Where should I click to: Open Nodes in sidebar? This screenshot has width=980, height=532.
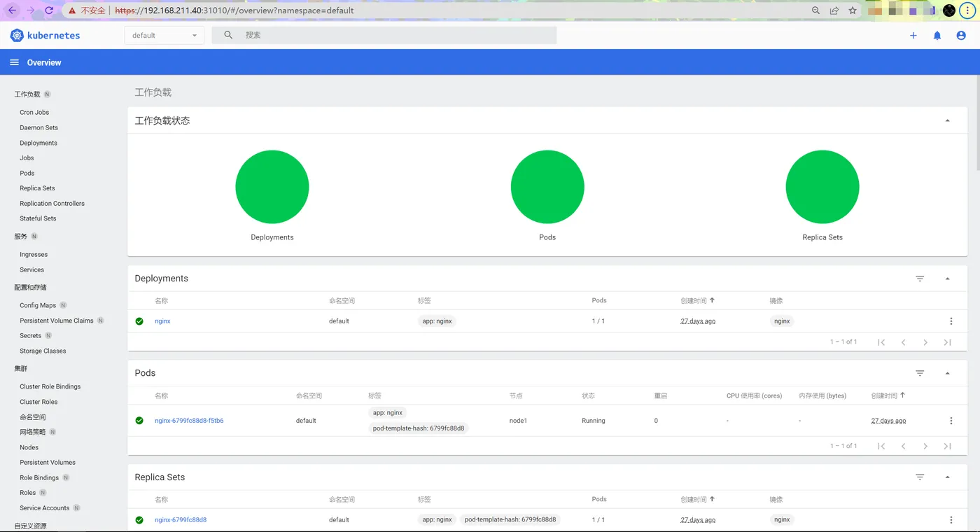[29, 447]
